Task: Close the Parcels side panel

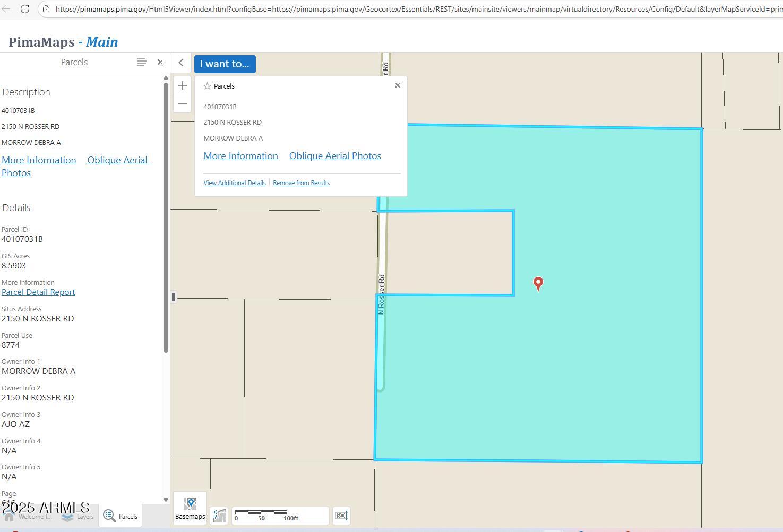Action: coord(160,63)
